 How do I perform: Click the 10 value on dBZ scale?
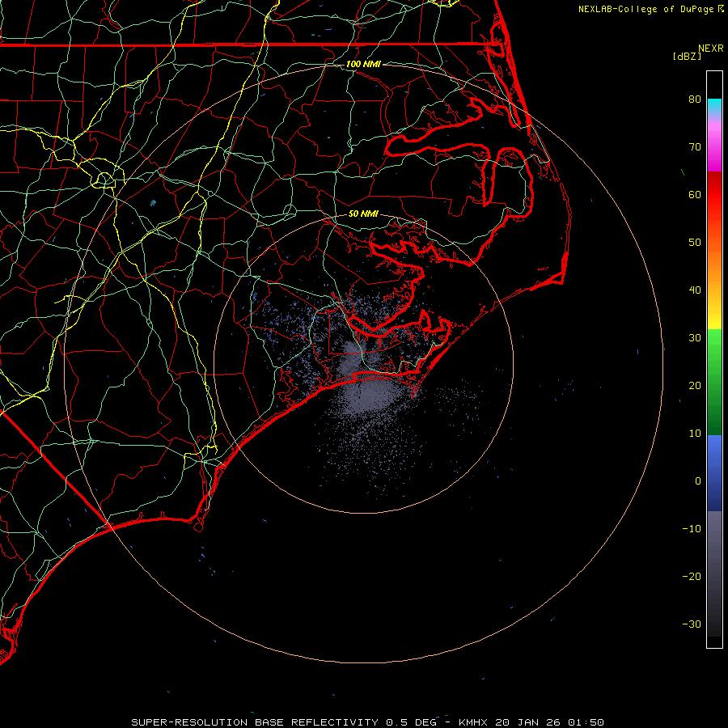tap(695, 434)
